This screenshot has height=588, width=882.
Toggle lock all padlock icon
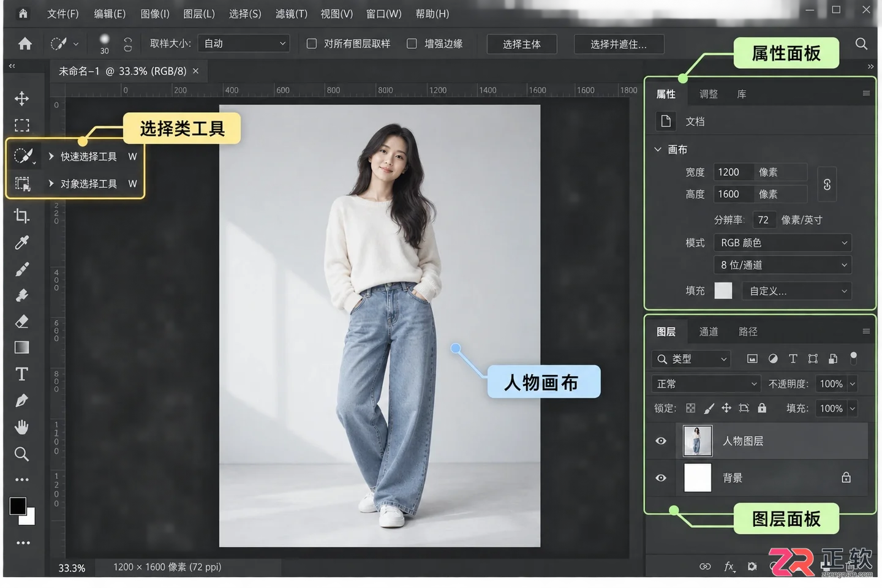coord(762,408)
